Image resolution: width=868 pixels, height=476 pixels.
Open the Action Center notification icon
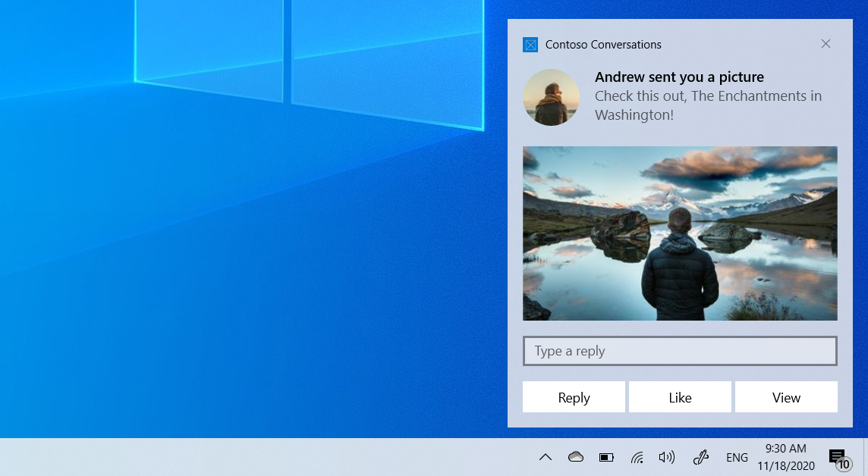(x=837, y=455)
